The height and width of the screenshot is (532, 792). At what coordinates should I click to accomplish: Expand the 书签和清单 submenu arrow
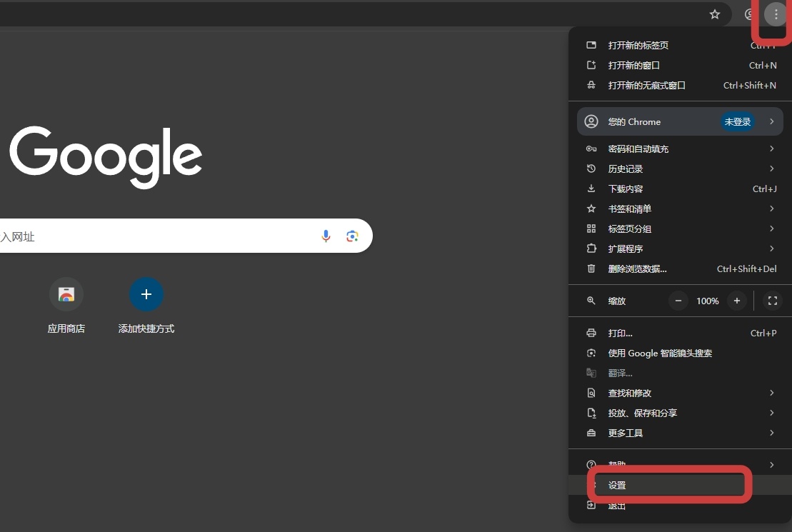pos(771,209)
